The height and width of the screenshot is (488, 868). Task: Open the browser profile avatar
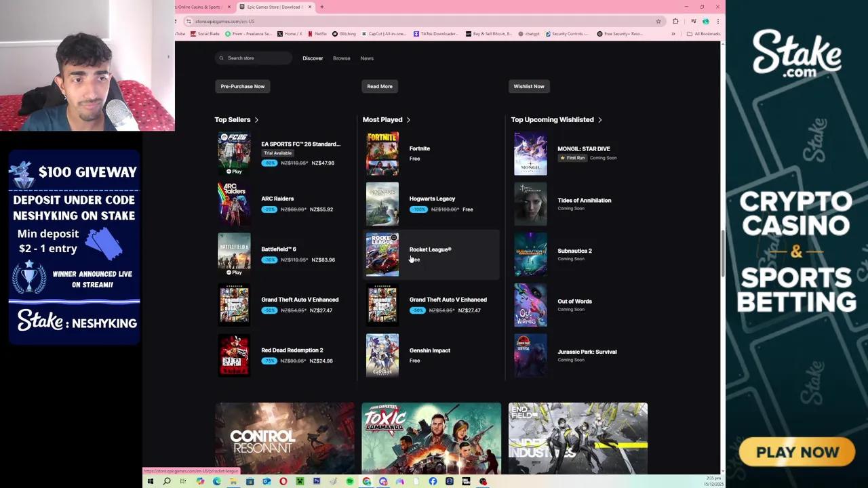(705, 21)
